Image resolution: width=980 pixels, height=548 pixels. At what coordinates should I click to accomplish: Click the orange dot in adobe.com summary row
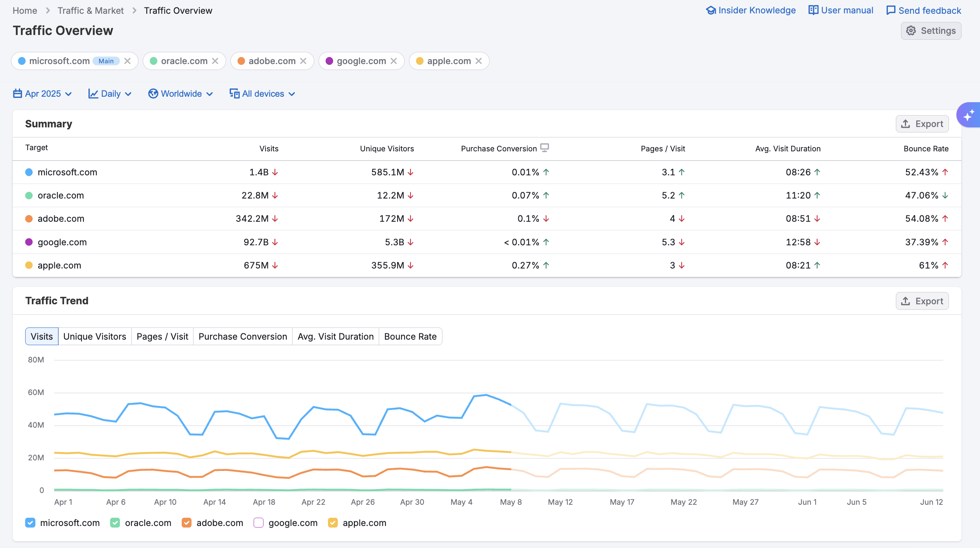29,219
